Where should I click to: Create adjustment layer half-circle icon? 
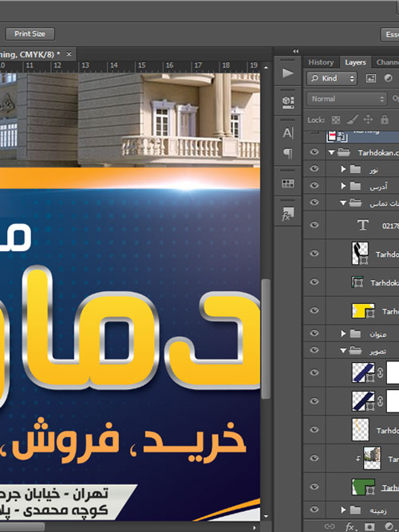click(389, 526)
